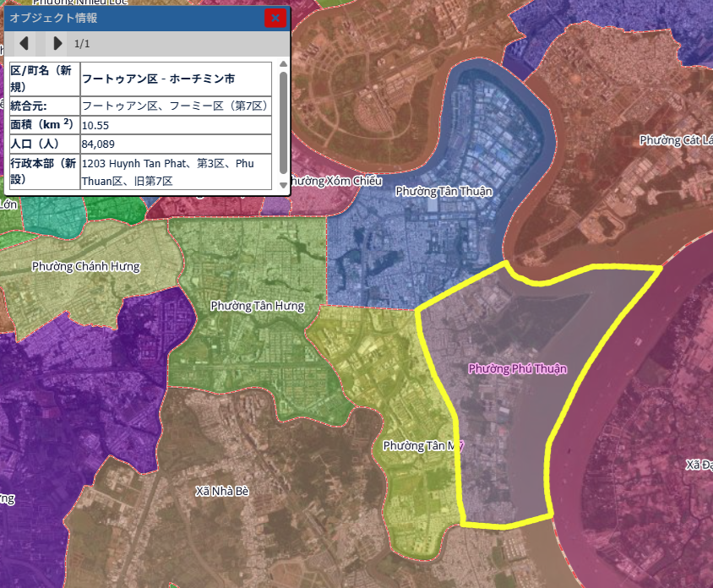
Task: Select the Xã Nhà Bè commune label
Action: point(223,490)
